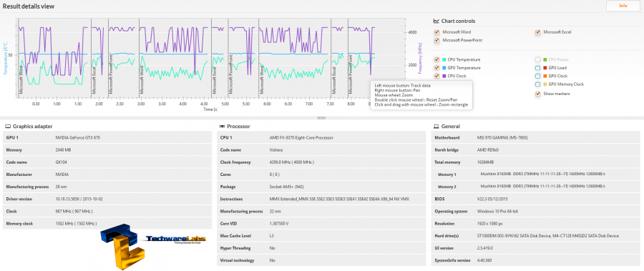
Task: Select Windows 10 Pro 64-bit text
Action: point(498,212)
